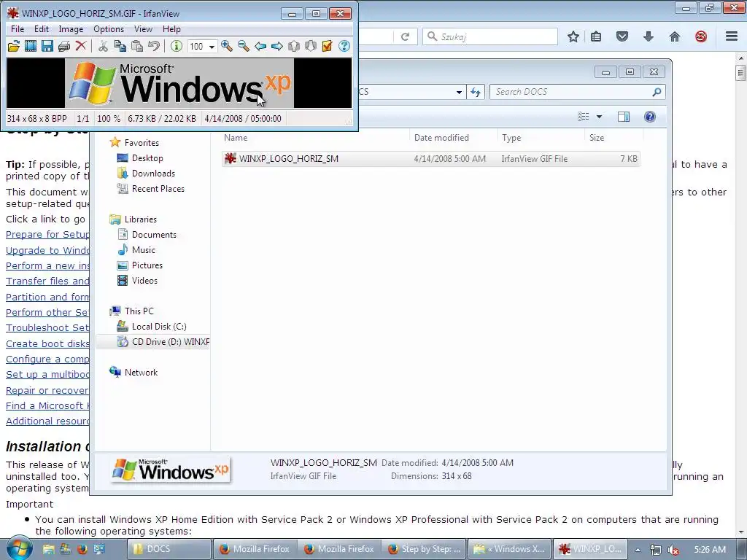Select This PC in the navigation pane
Viewport: 747px width, 560px height.
[x=139, y=311]
